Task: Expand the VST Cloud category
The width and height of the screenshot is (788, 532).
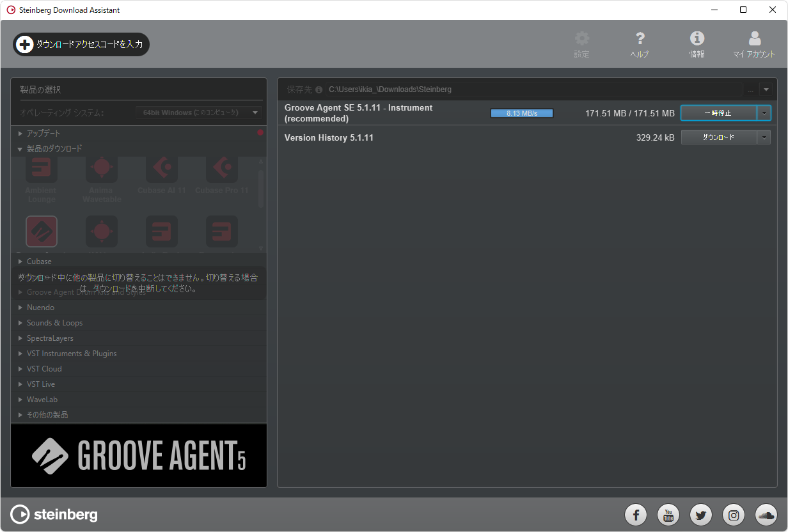Action: click(139, 368)
